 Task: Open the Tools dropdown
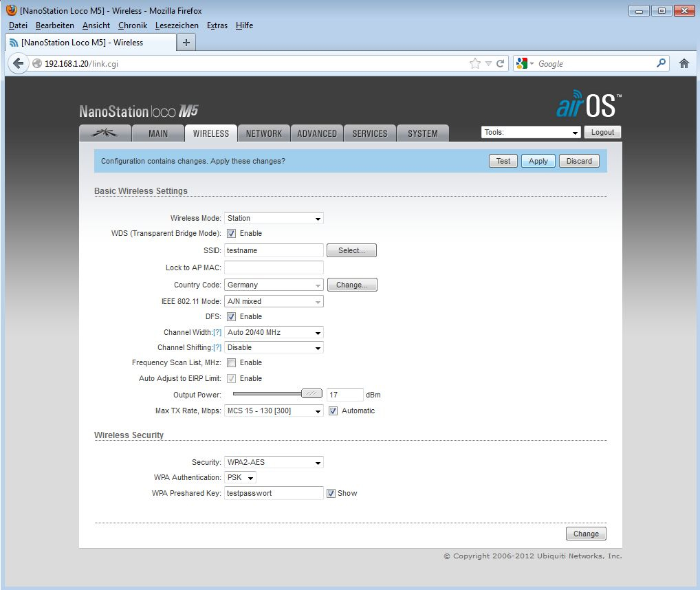pos(532,132)
